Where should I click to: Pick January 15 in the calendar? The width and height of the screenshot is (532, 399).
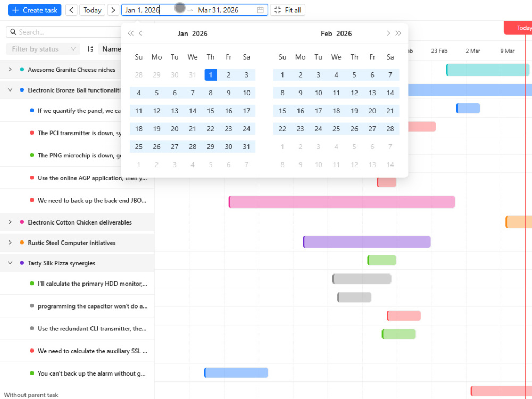pos(210,111)
